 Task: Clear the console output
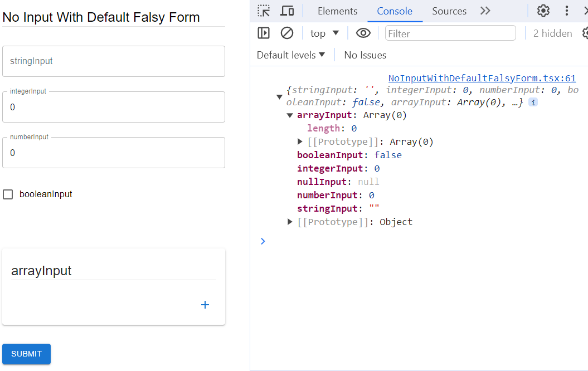click(287, 33)
